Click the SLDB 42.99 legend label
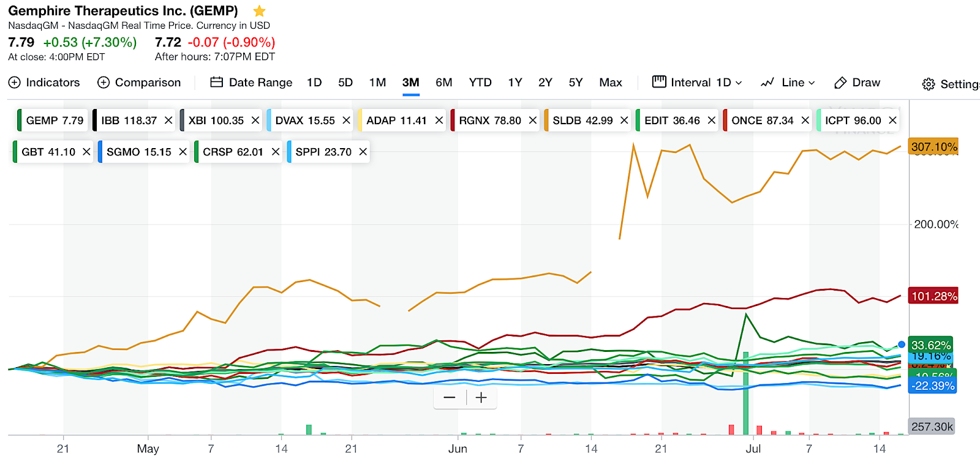 582,121
